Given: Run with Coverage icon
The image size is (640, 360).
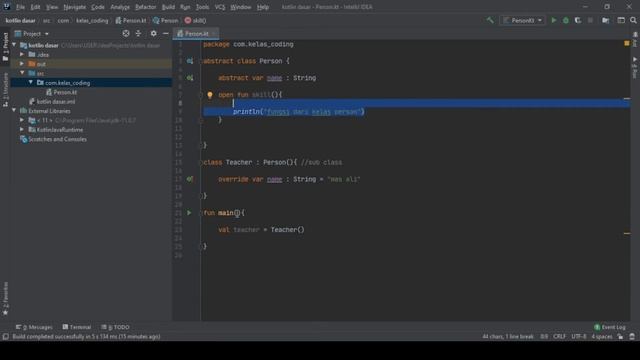Looking at the screenshot, I should click(x=578, y=20).
